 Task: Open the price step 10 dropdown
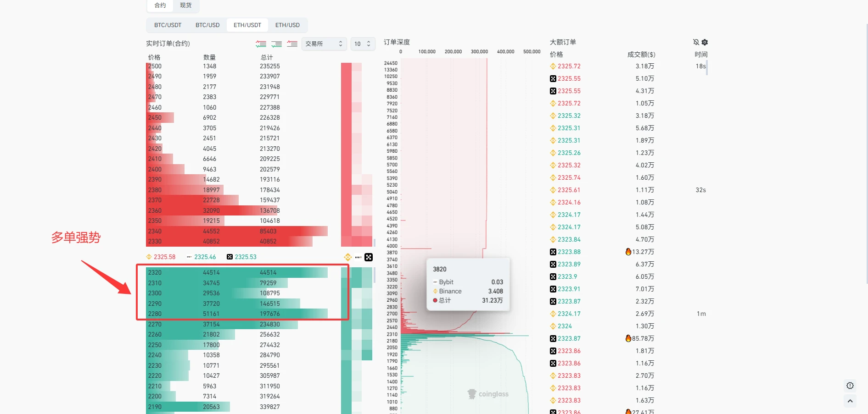tap(363, 44)
